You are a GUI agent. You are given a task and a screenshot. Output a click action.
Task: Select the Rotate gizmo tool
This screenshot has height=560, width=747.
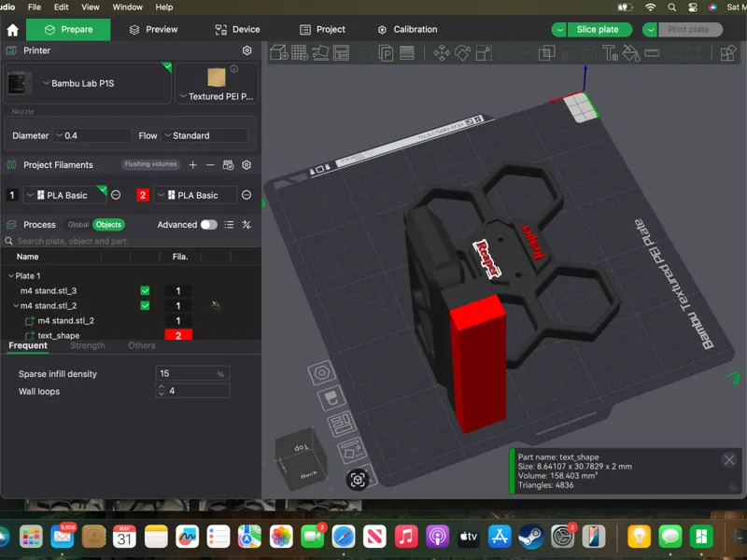pyautogui.click(x=462, y=53)
